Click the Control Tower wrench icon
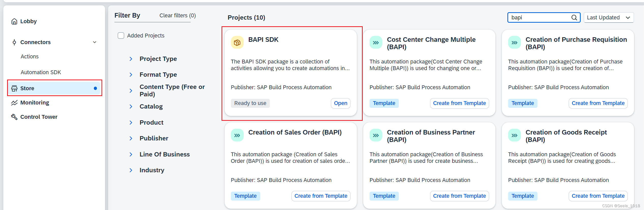Image resolution: width=644 pixels, height=210 pixels. click(14, 117)
